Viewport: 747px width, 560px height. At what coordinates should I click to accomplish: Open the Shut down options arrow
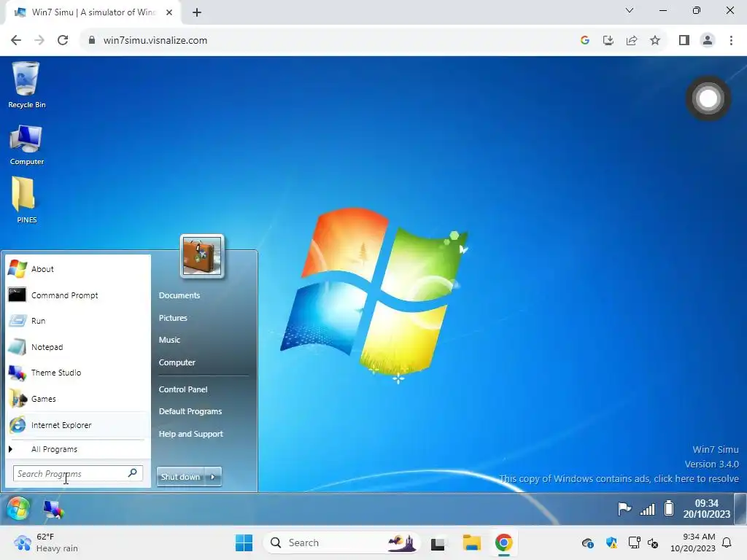(x=213, y=477)
